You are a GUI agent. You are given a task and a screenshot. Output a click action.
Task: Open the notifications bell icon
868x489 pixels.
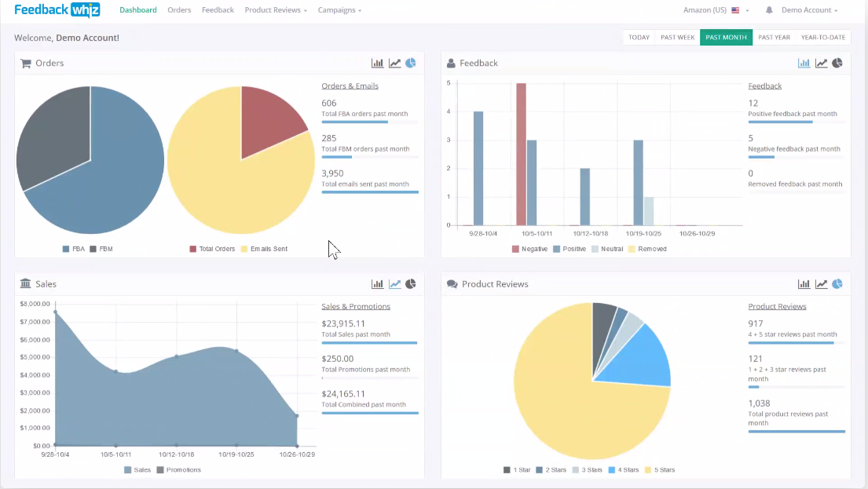click(769, 10)
